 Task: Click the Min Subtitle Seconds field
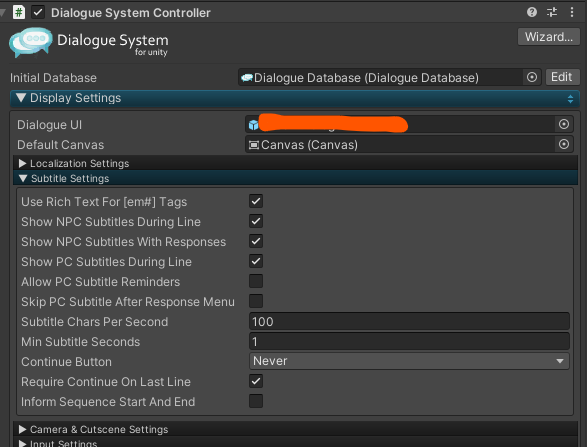(x=409, y=341)
